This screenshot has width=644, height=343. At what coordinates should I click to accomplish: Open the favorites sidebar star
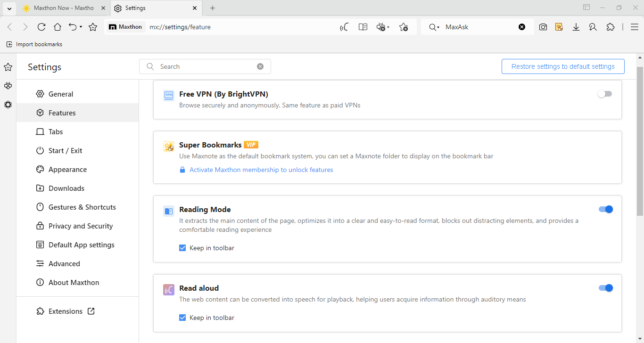point(8,67)
